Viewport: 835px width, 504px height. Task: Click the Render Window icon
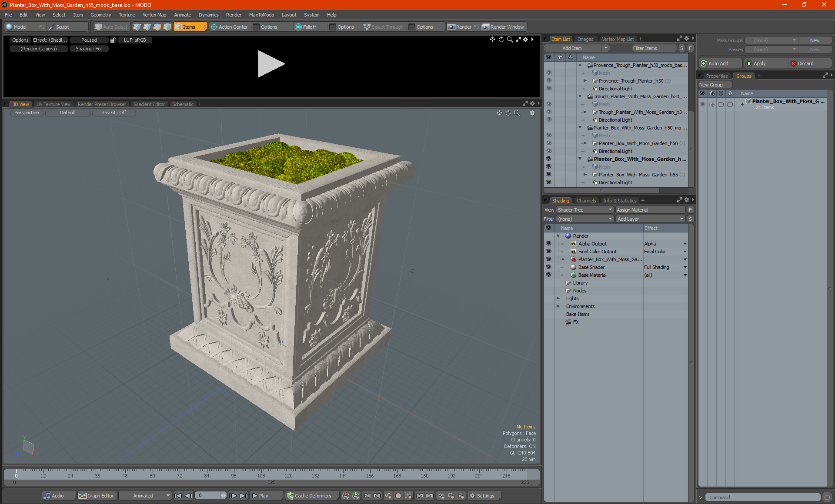[x=486, y=27]
